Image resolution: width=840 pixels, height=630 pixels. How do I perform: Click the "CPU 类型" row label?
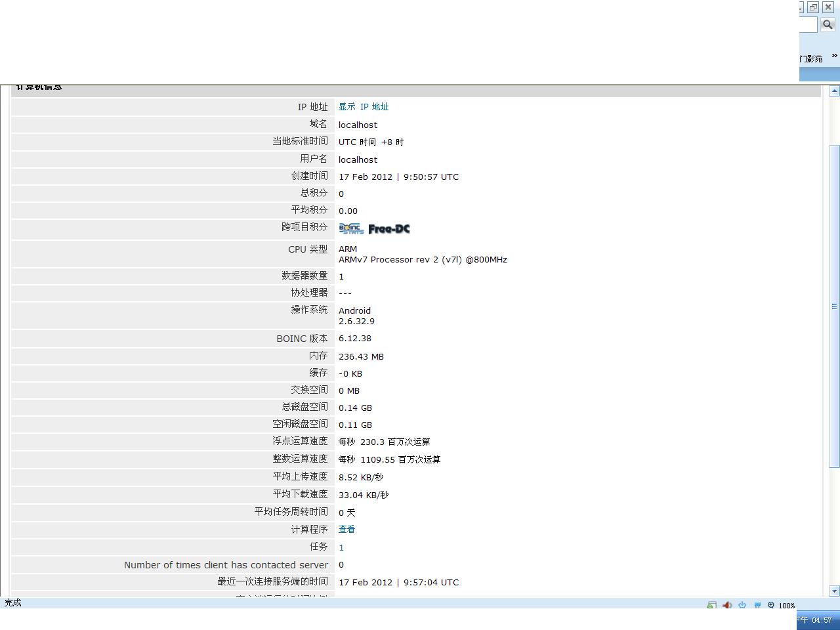point(308,249)
